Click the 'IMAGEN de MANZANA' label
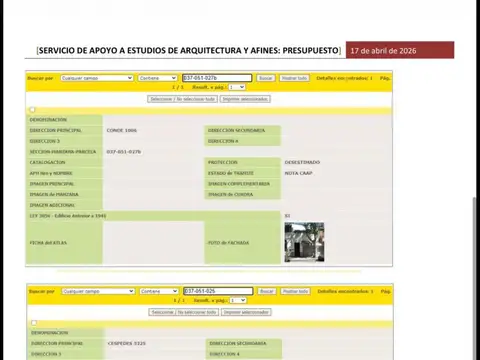This screenshot has width=480, height=360. pos(54,194)
